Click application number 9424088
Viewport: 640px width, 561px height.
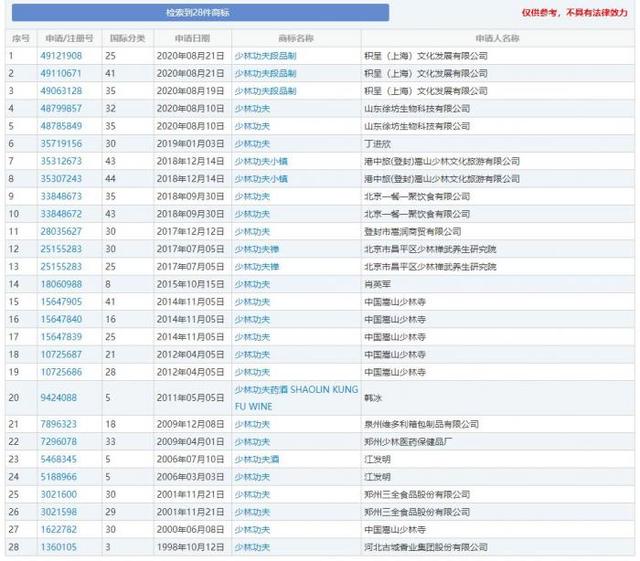tap(57, 395)
